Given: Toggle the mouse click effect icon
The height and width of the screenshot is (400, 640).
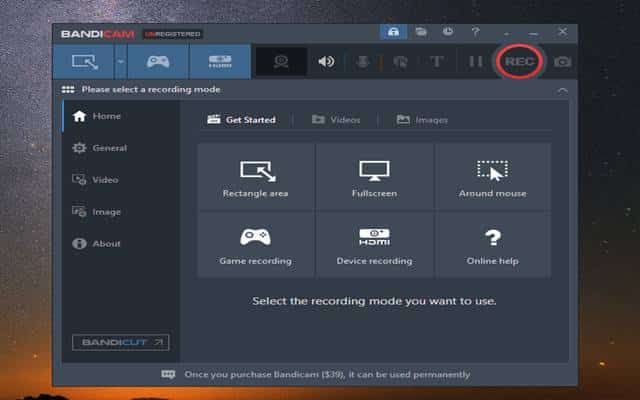Looking at the screenshot, I should pyautogui.click(x=400, y=62).
